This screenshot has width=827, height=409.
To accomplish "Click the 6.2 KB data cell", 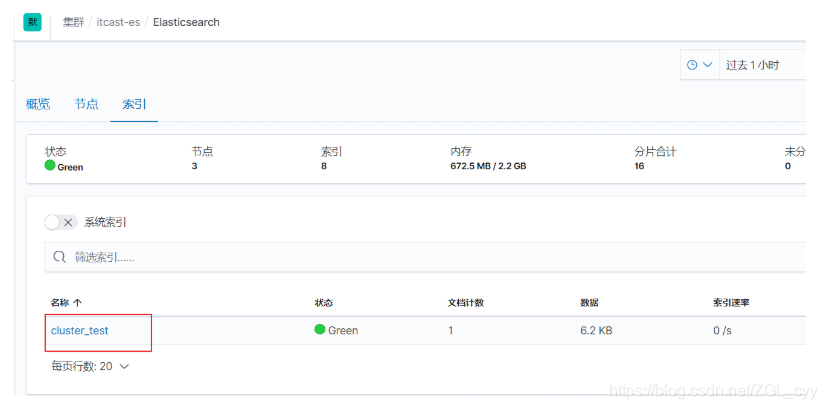I will (596, 330).
